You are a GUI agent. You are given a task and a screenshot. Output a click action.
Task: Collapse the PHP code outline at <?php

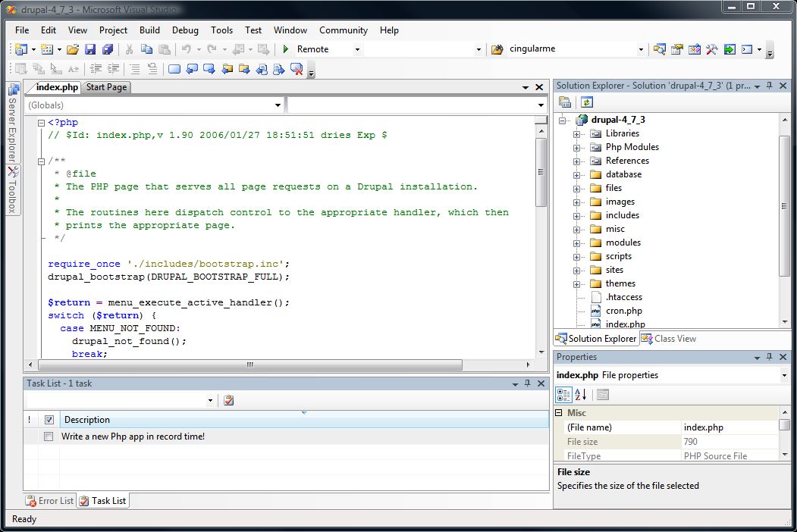[41, 123]
